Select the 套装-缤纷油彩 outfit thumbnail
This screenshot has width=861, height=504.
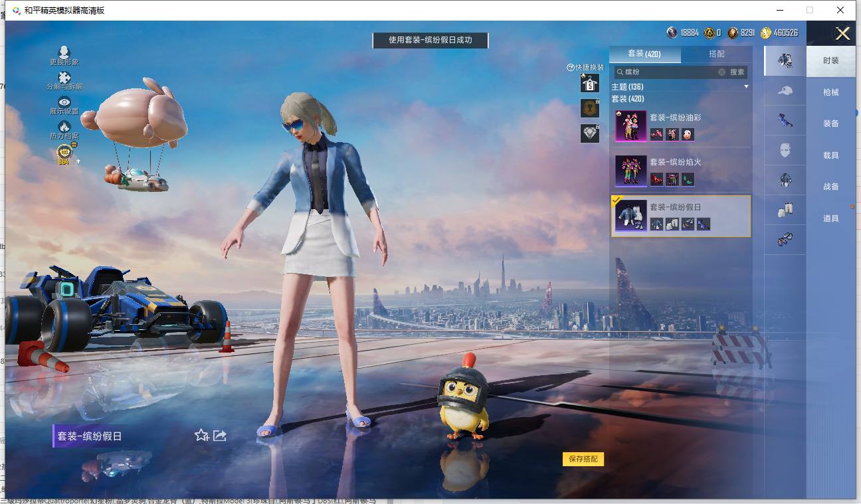tap(630, 126)
